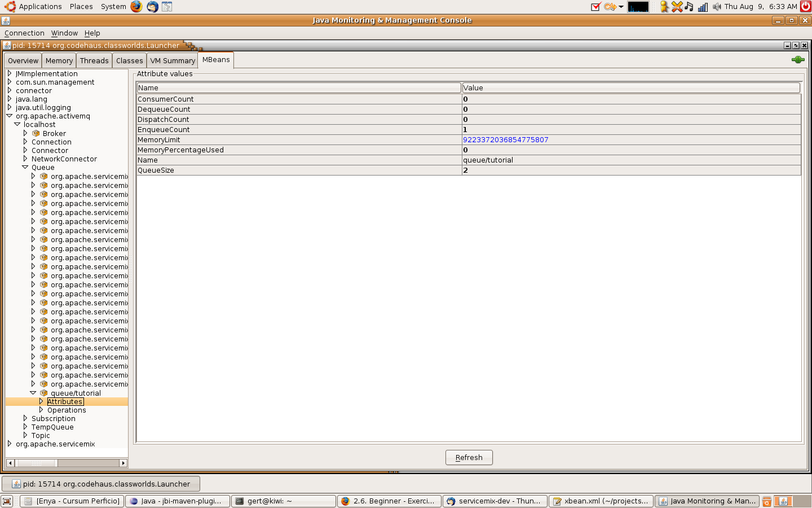Expand the Subscription tree node
The height and width of the screenshot is (508, 812).
(x=25, y=418)
